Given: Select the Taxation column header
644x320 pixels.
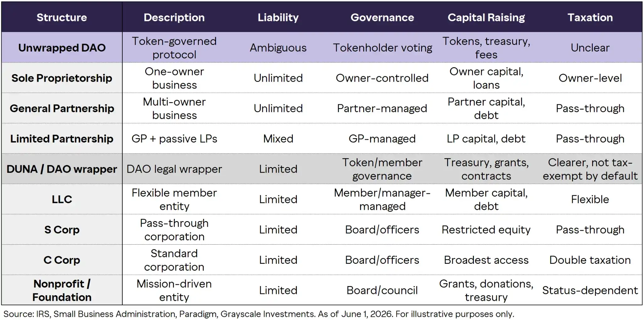Looking at the screenshot, I should (590, 17).
